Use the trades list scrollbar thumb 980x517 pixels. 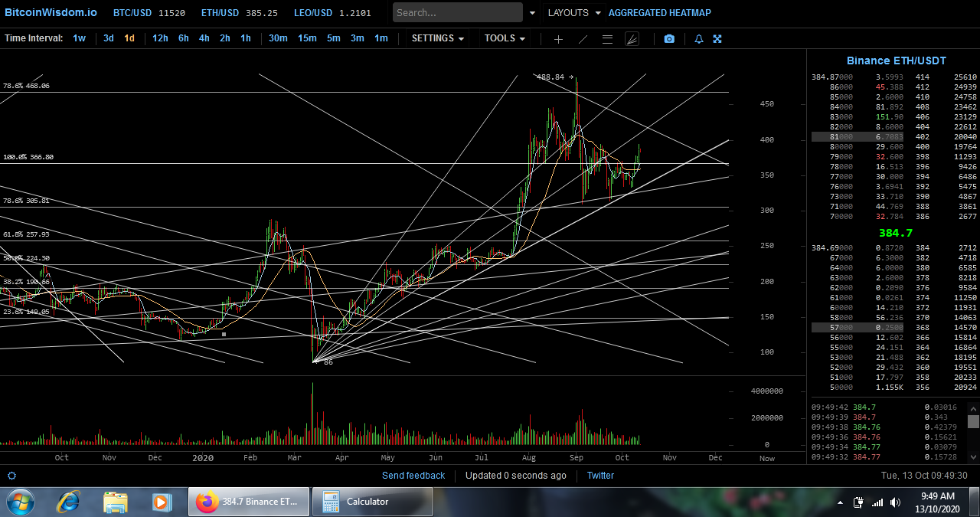973,422
